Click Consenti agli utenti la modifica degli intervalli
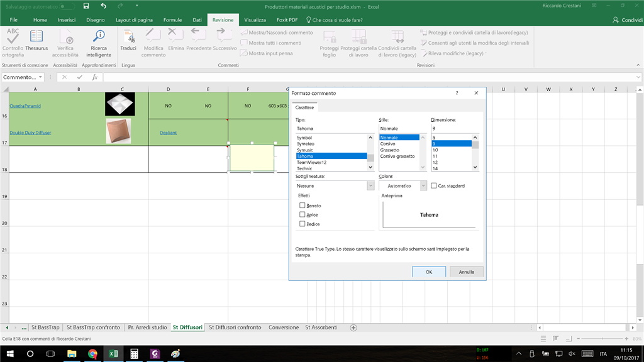 pos(475,43)
